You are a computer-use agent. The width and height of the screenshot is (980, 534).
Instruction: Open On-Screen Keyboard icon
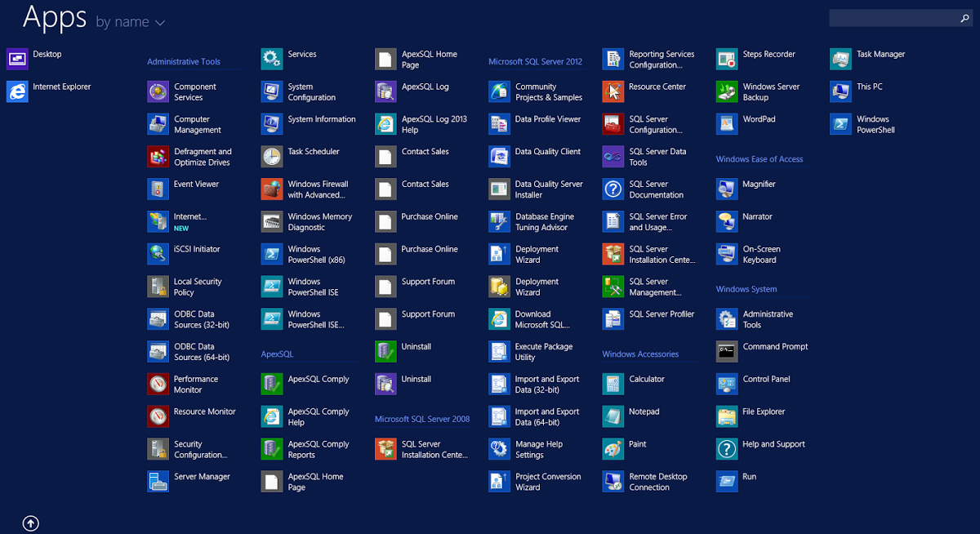tap(728, 255)
